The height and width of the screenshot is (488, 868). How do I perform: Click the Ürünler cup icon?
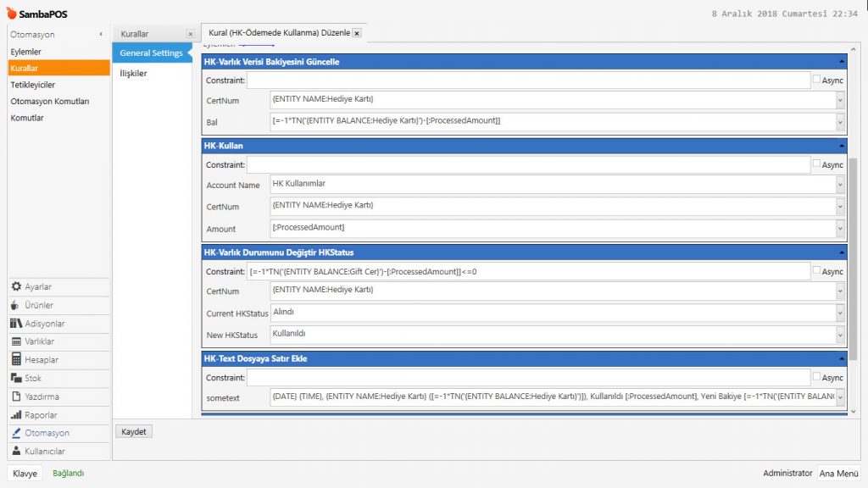tap(16, 305)
